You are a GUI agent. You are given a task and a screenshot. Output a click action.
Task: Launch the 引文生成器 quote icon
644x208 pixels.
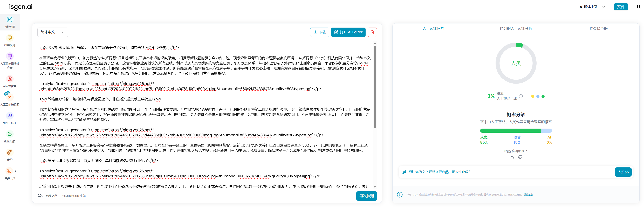[10, 116]
